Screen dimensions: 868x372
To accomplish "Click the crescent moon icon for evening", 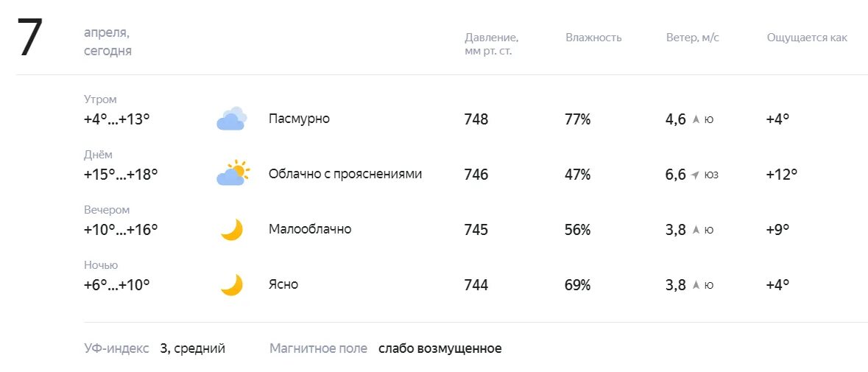I will pos(232,229).
